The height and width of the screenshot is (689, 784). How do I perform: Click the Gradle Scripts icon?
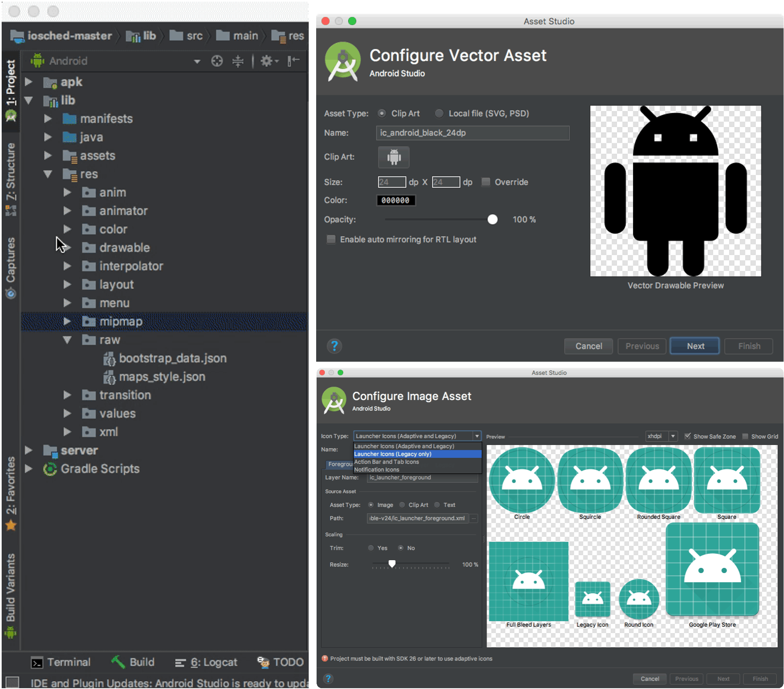(50, 469)
